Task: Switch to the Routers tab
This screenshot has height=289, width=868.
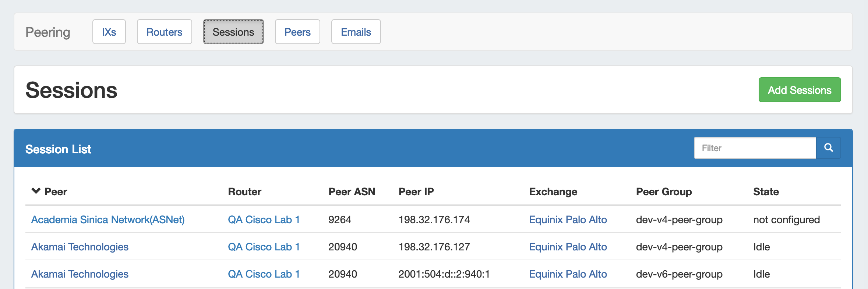Action: click(164, 32)
